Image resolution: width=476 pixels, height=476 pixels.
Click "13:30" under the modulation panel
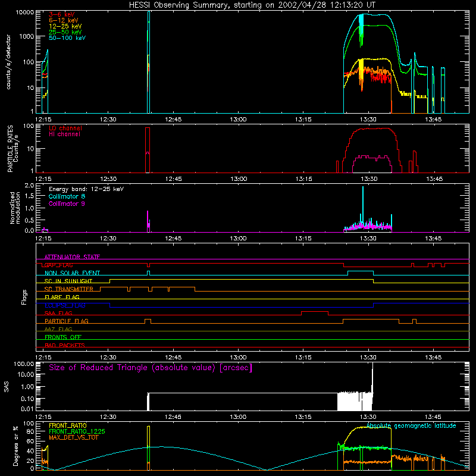click(368, 239)
